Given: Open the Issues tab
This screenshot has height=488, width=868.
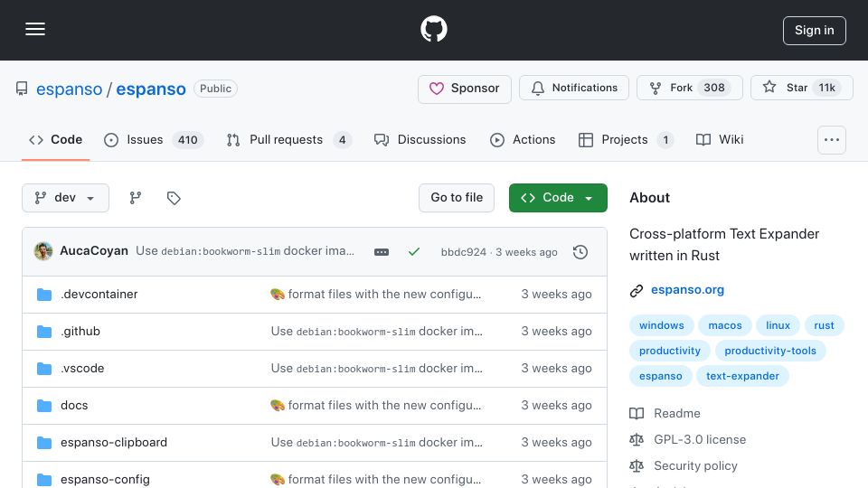Looking at the screenshot, I should coord(154,140).
